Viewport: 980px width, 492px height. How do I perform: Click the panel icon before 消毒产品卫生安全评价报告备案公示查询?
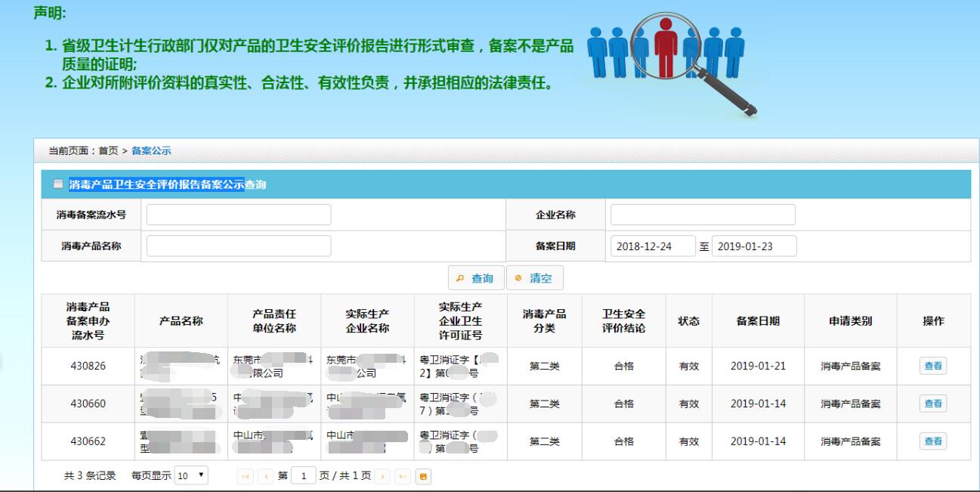coord(58,184)
